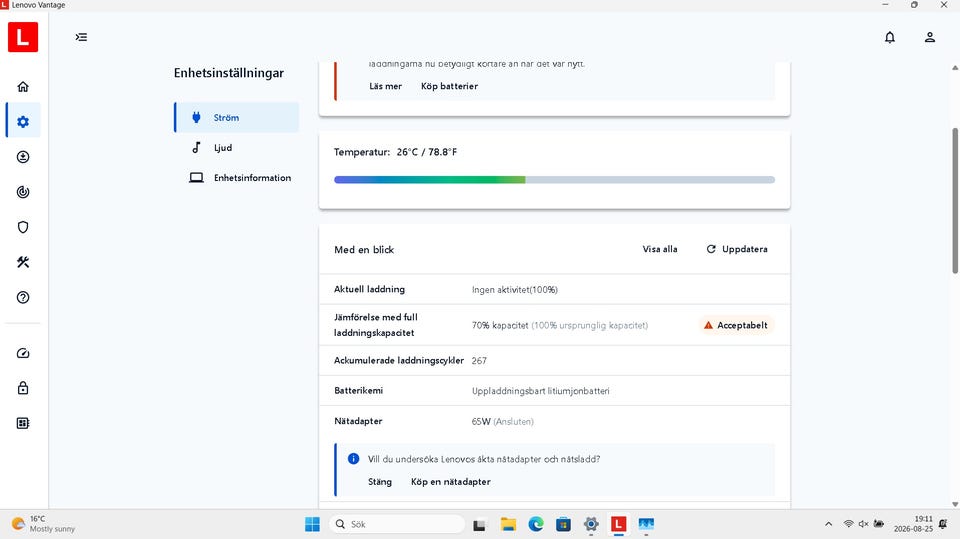Image resolution: width=960 pixels, height=539 pixels.
Task: Select the Device settings gear in sidebar
Action: pyautogui.click(x=23, y=122)
